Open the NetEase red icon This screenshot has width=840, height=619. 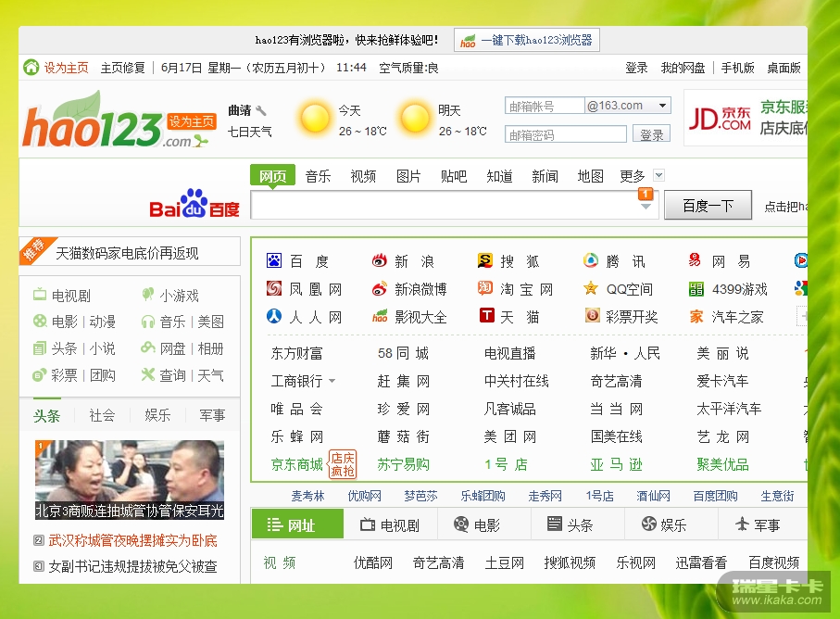(x=696, y=261)
